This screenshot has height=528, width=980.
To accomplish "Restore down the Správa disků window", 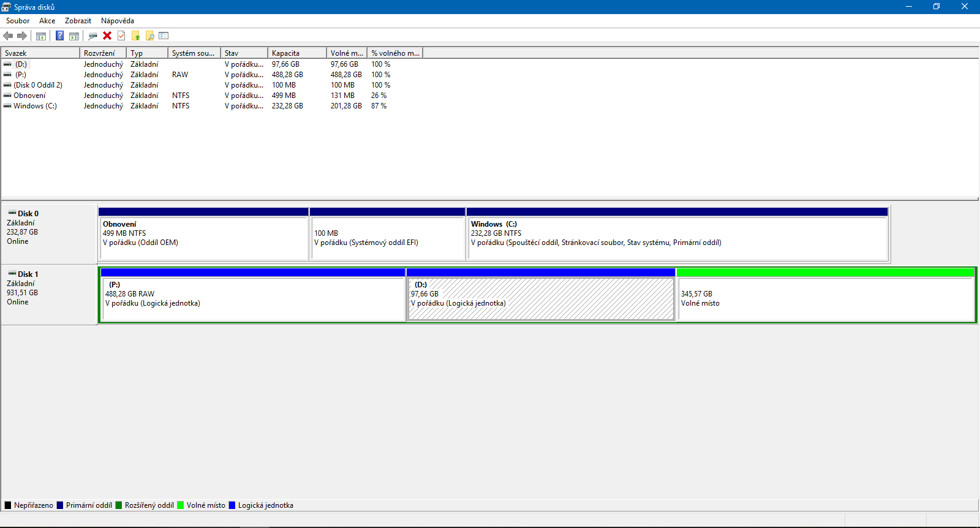I will click(x=937, y=7).
